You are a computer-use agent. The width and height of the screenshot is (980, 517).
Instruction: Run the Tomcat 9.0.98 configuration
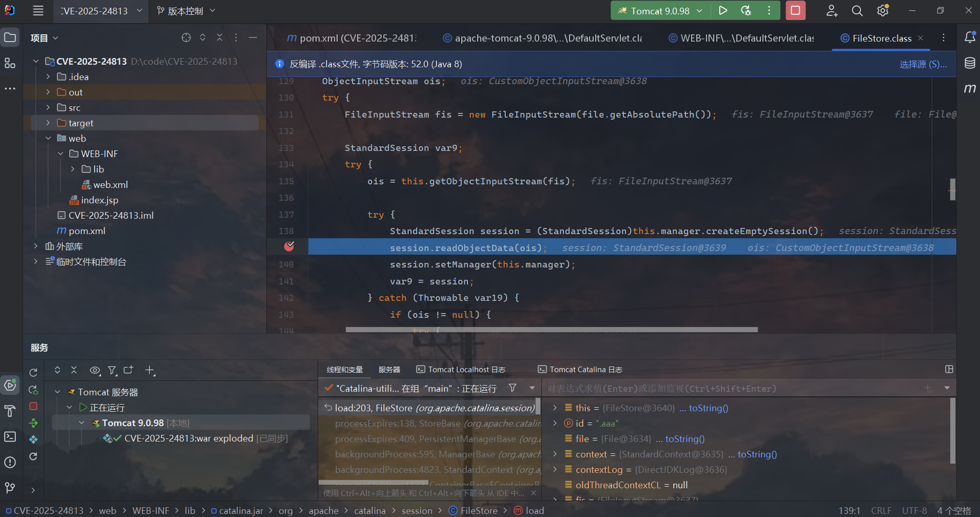[722, 10]
